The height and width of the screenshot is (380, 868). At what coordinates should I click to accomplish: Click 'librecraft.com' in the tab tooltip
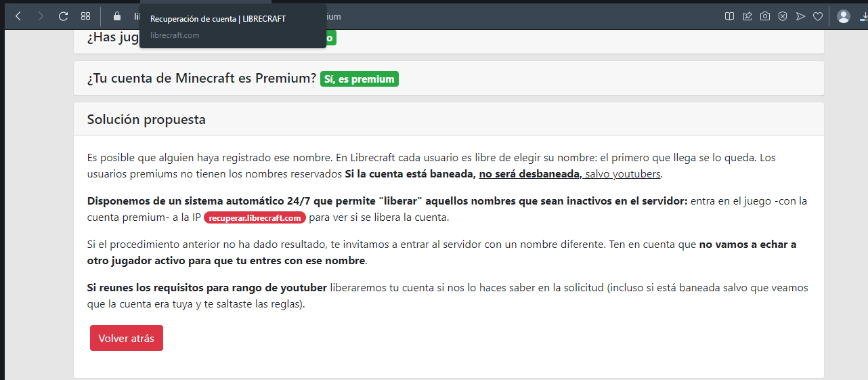pos(175,35)
